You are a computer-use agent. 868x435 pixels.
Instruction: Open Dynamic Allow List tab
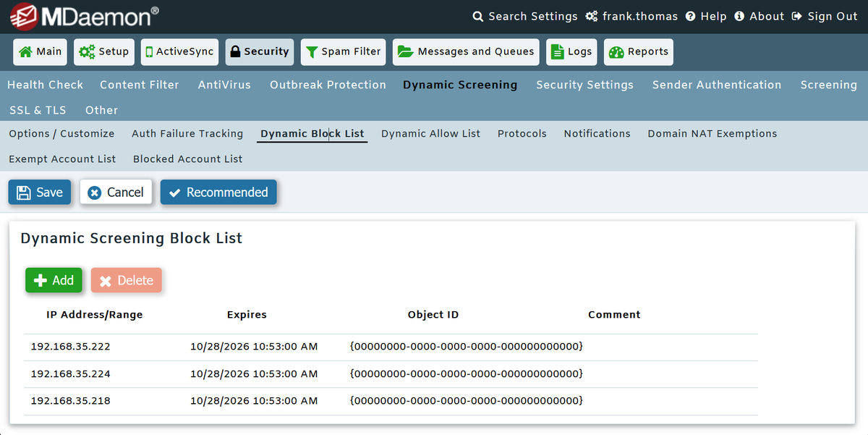430,134
